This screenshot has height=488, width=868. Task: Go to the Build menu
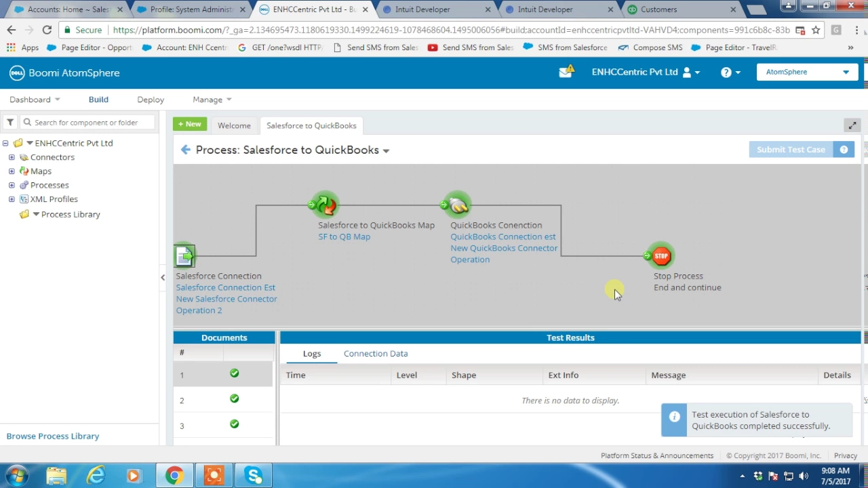coord(98,100)
